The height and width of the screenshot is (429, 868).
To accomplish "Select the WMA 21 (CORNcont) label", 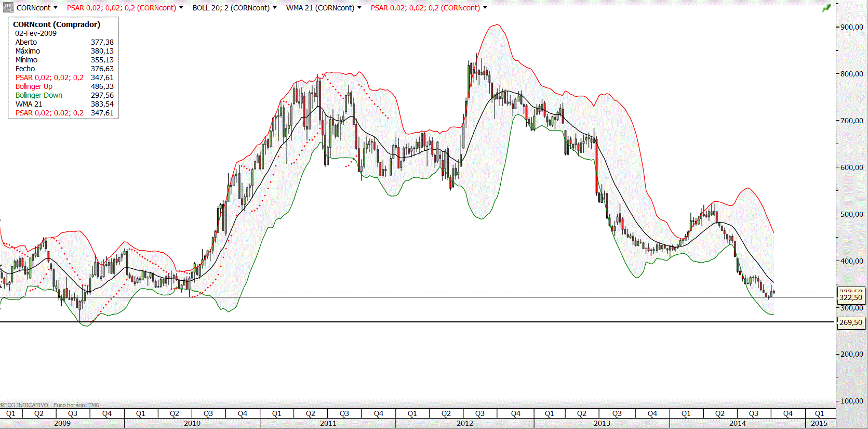I will [320, 8].
